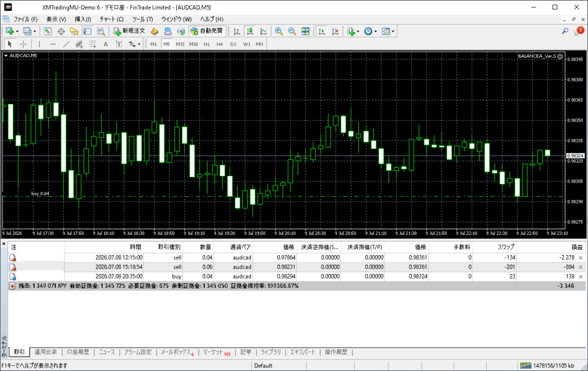This screenshot has height=371, width=588.
Task: Select the vertical line drawing tool
Action: point(40,44)
